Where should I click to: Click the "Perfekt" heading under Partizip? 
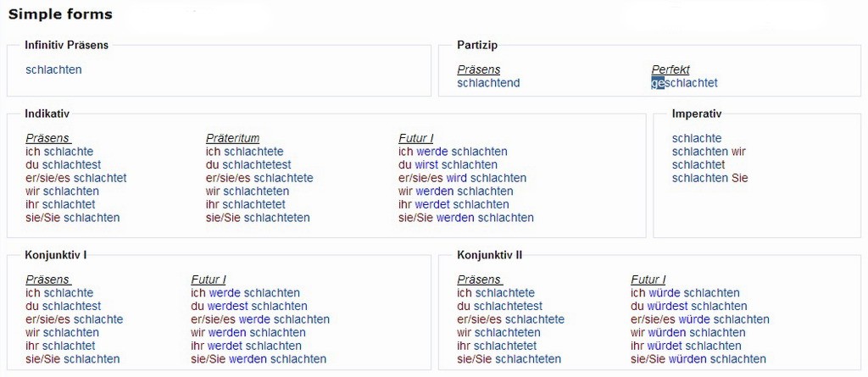click(670, 69)
